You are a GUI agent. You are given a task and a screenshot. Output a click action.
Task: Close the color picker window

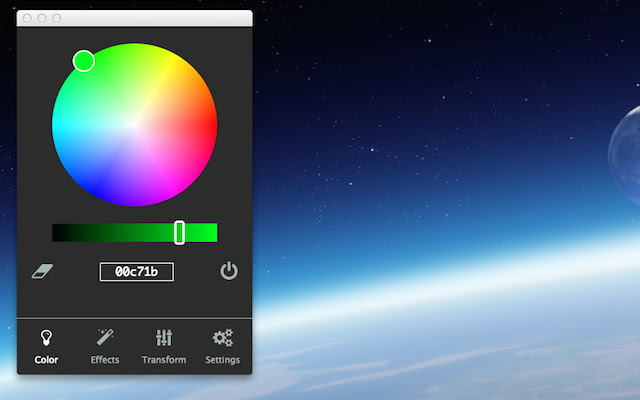[27, 18]
